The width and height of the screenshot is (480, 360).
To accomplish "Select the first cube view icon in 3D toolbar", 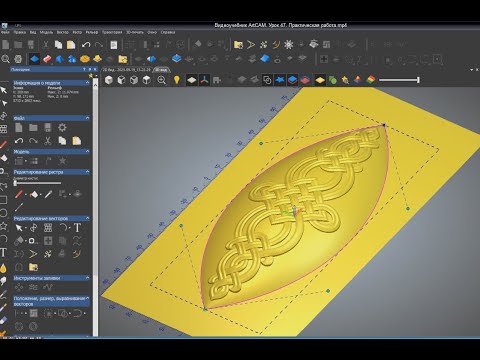I will [x=109, y=80].
